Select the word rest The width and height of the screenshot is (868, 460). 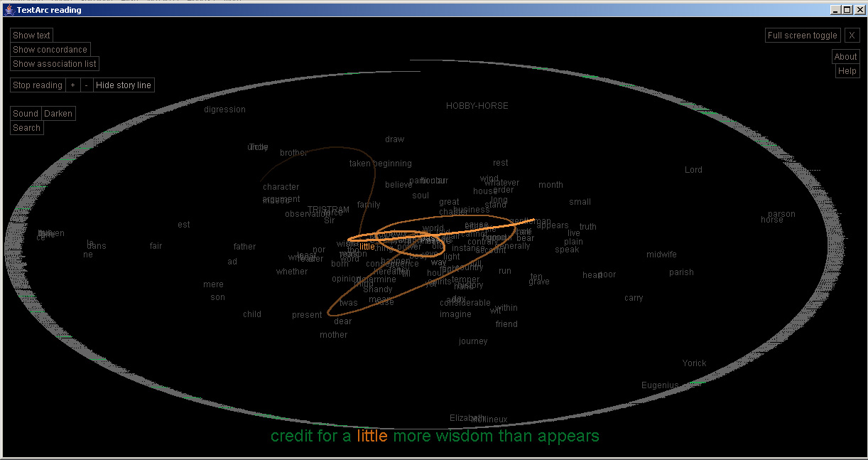[501, 163]
